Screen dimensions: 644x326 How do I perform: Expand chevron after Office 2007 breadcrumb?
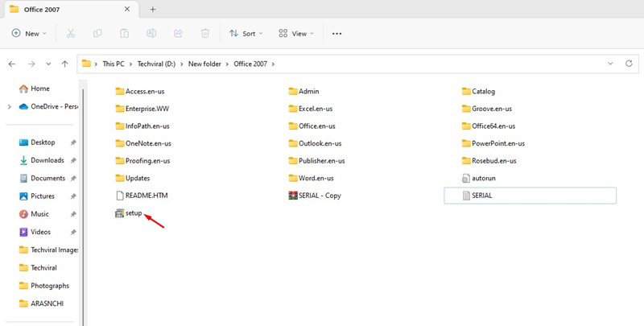273,64
